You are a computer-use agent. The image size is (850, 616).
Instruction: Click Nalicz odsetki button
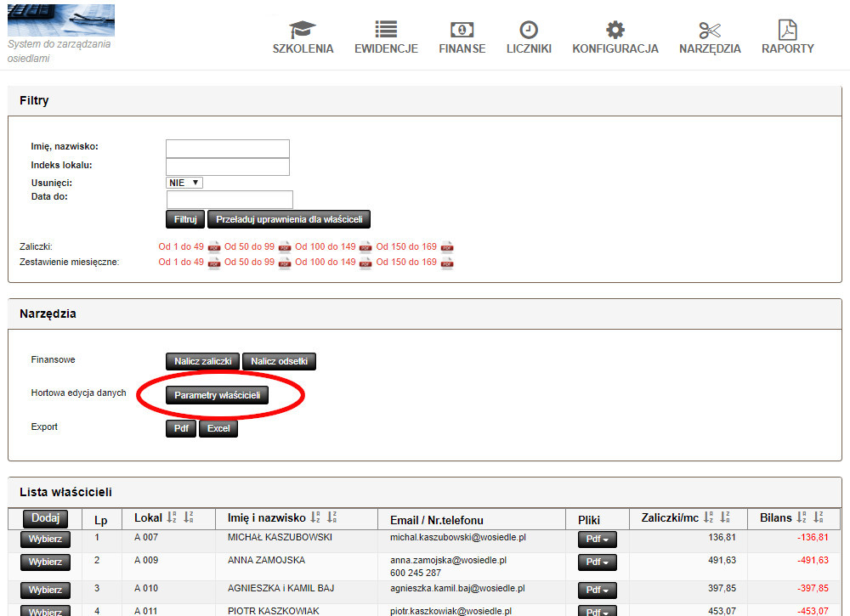[279, 361]
